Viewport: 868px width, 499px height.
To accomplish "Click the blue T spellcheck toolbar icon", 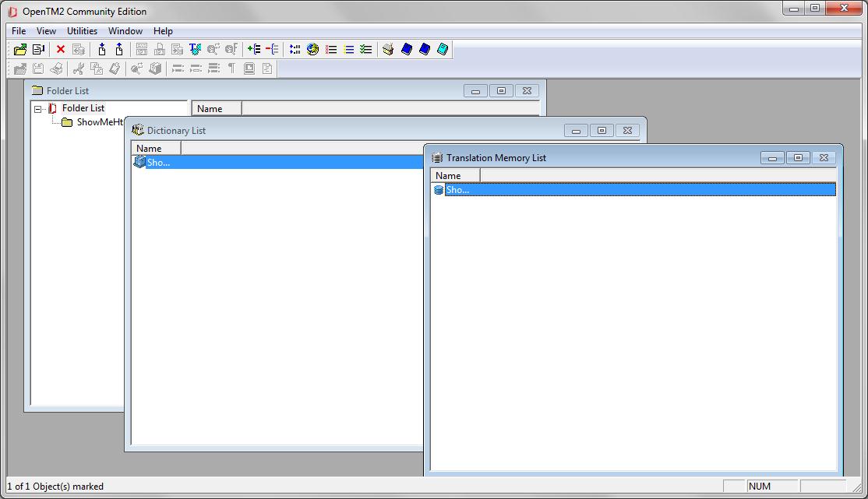I will (x=195, y=49).
